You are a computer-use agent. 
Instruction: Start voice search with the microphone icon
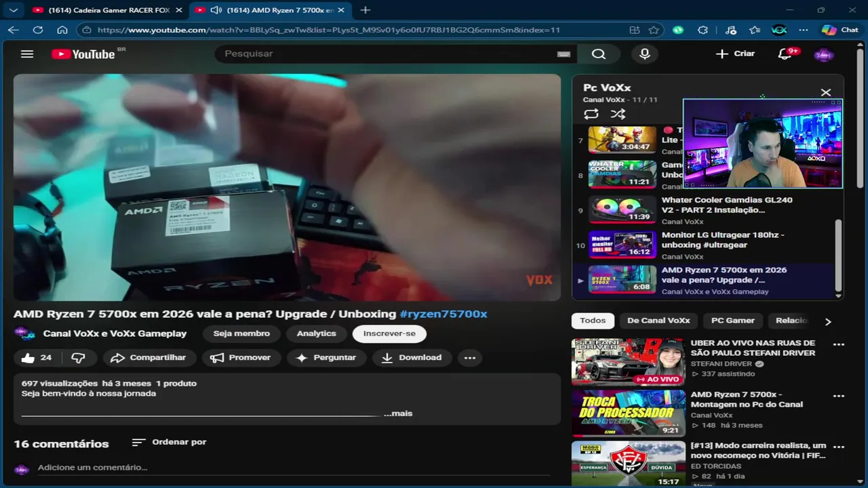pyautogui.click(x=645, y=54)
